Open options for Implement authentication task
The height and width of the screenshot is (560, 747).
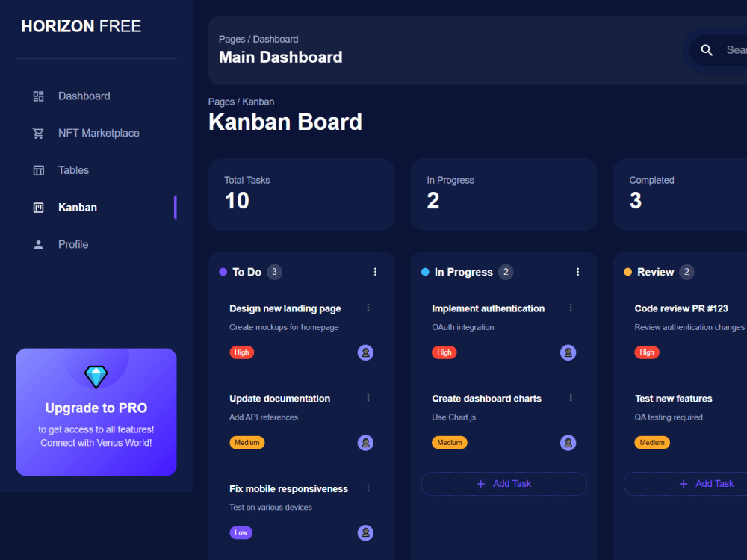click(x=570, y=308)
